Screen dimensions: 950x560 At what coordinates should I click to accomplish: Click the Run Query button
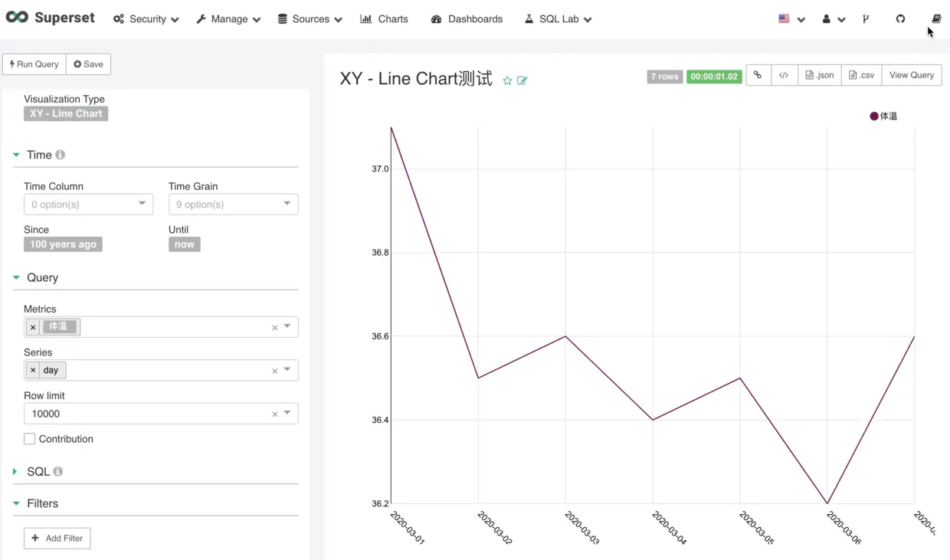pyautogui.click(x=34, y=64)
